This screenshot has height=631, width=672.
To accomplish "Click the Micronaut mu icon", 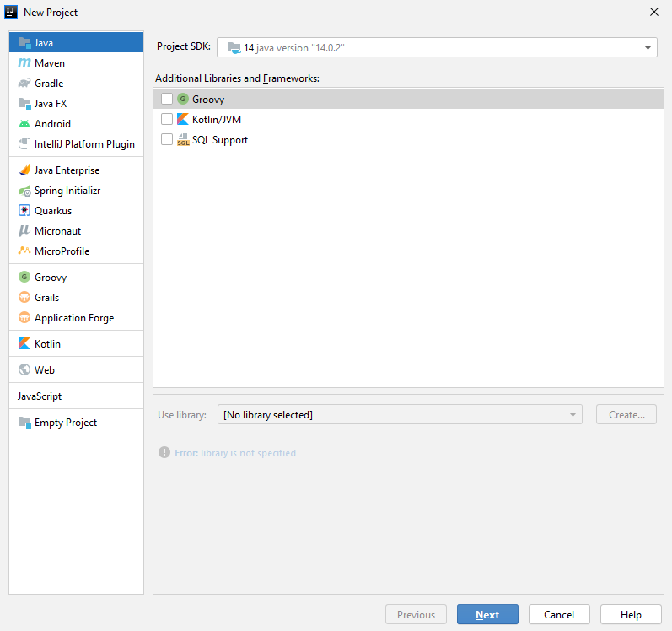I will click(x=24, y=231).
